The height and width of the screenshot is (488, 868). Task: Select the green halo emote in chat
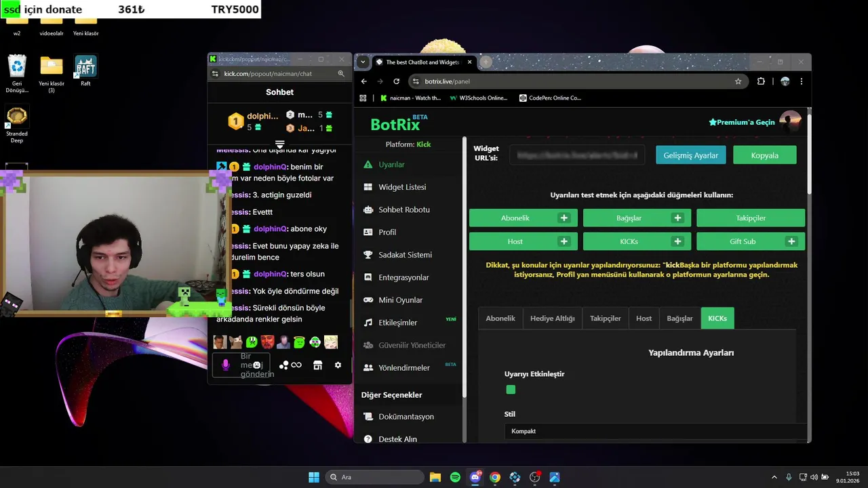(299, 342)
